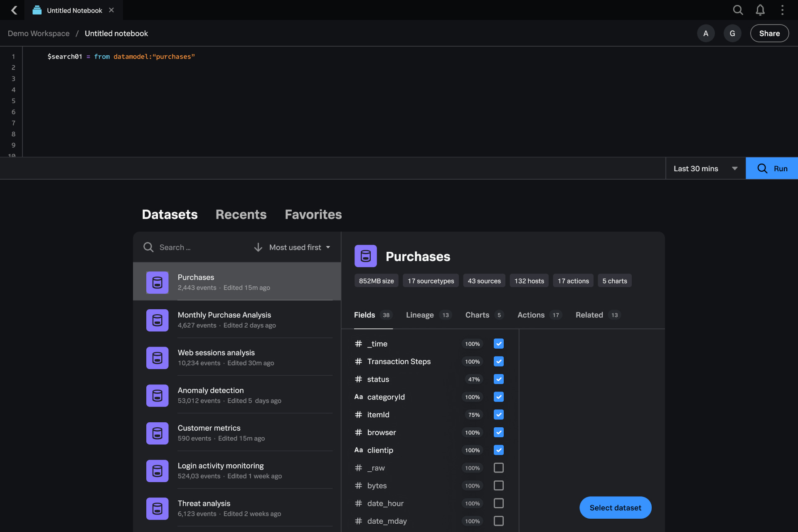The width and height of the screenshot is (798, 532).
Task: Click user avatar G
Action: (732, 33)
